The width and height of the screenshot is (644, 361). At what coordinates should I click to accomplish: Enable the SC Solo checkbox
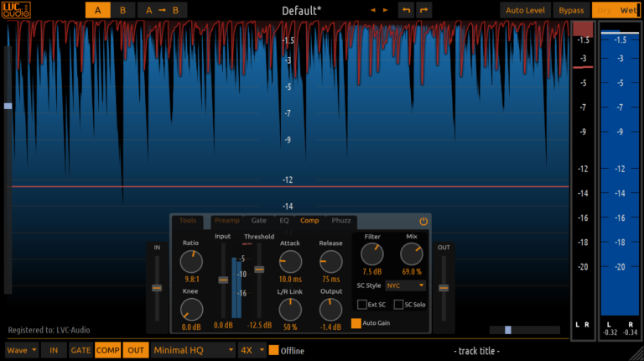coord(398,305)
